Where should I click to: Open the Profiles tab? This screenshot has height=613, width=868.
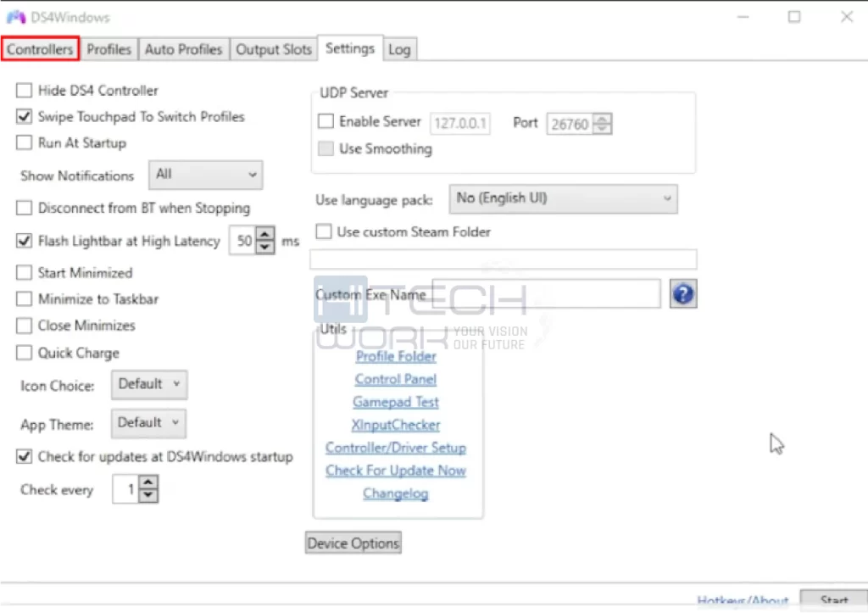pos(109,49)
